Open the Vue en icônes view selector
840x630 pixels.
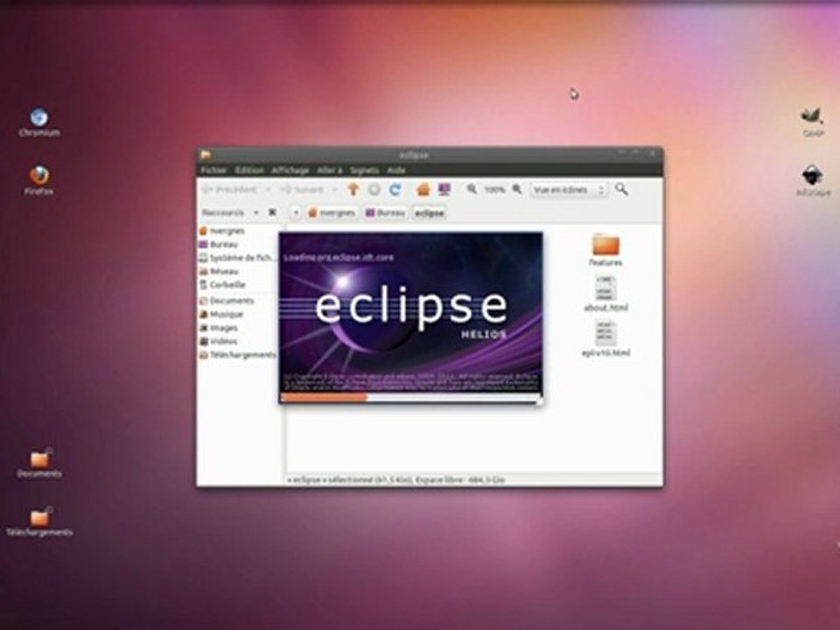(569, 190)
